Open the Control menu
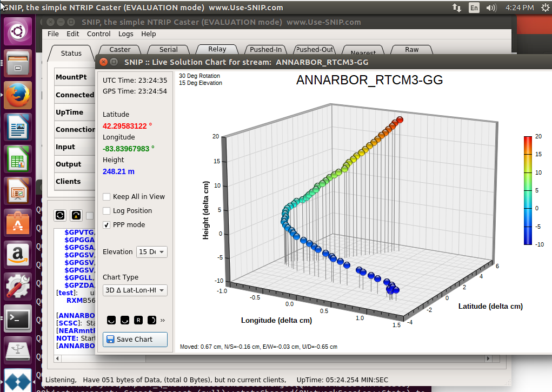This screenshot has width=552, height=392. (x=98, y=34)
